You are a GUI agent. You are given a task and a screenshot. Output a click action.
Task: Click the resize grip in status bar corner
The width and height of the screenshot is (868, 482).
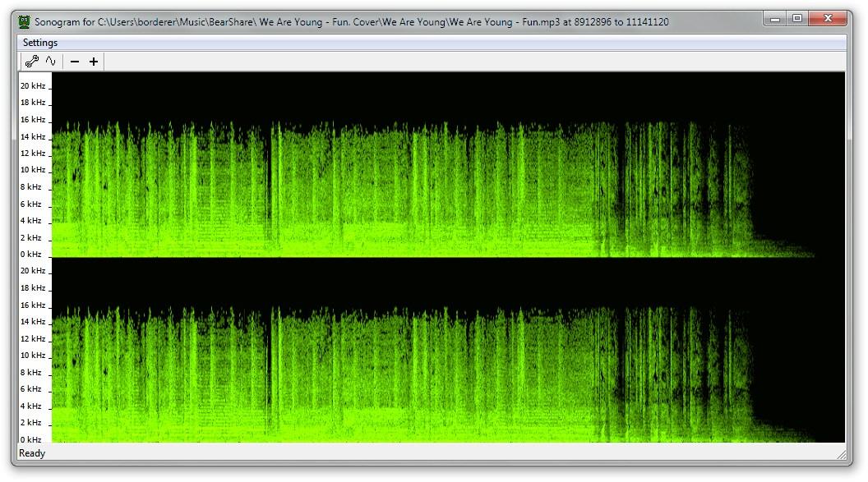[842, 454]
